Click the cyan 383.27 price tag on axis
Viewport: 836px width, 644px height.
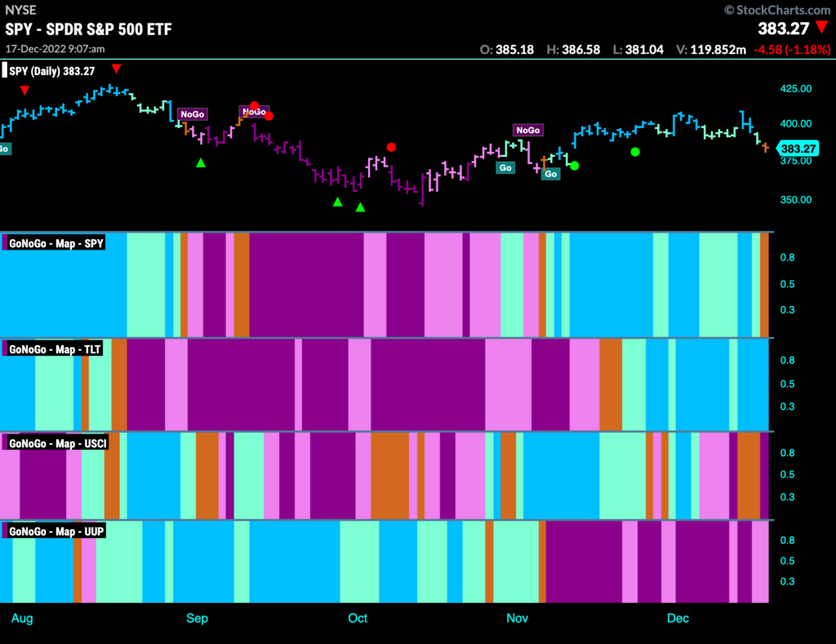point(798,149)
